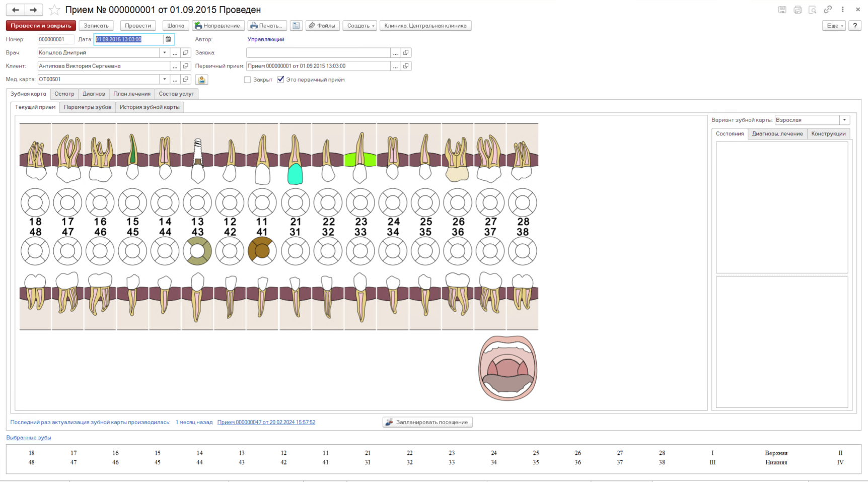Screen dimensions: 868x482
Task: Click the printer icon at top right
Action: (x=798, y=10)
